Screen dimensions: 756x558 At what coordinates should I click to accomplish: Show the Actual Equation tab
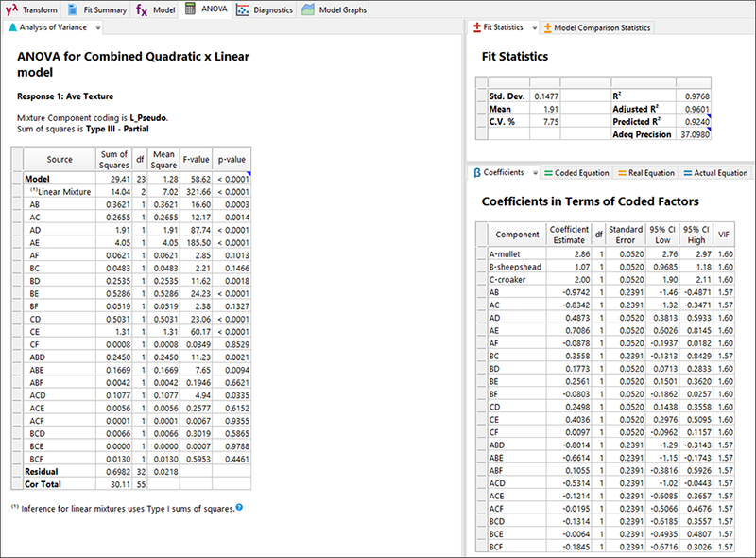714,173
